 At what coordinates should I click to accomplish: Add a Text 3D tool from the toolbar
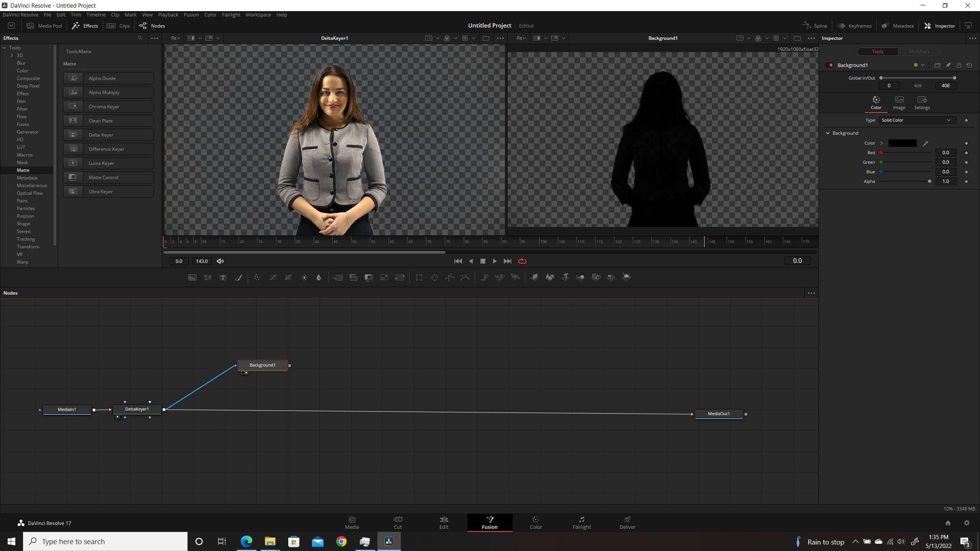(565, 277)
